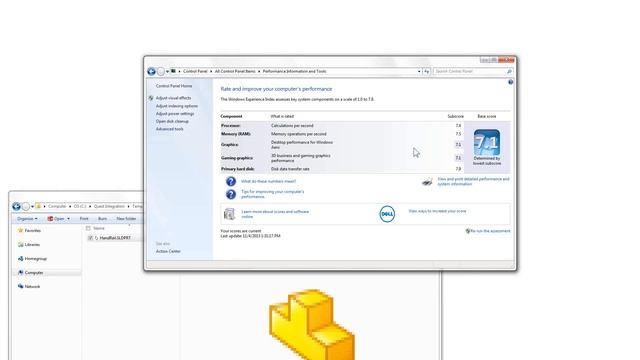Image resolution: width=640 pixels, height=360 pixels.
Task: Click the Dell logo
Action: click(x=387, y=214)
